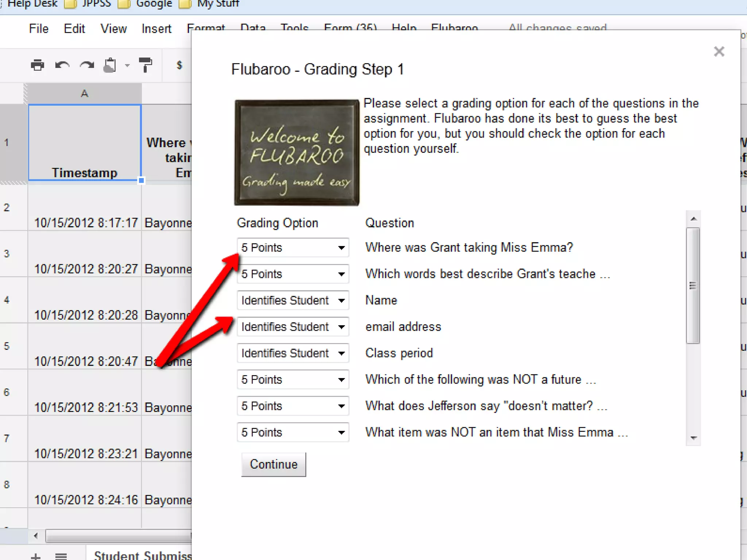
Task: Click the scroll down arrow in question list
Action: pos(693,438)
